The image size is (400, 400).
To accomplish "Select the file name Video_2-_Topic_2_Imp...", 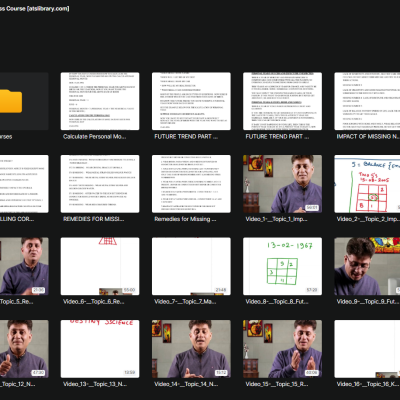I will coord(368,219).
